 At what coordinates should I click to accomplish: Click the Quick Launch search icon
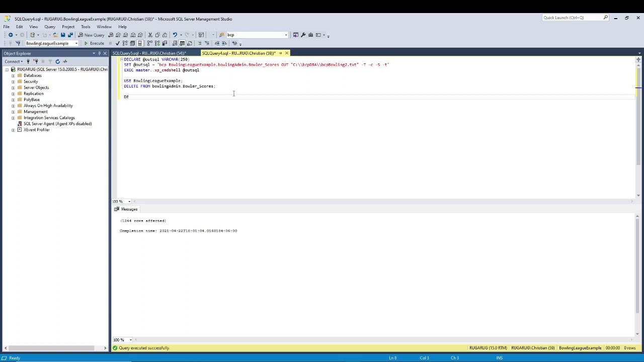[x=605, y=18]
